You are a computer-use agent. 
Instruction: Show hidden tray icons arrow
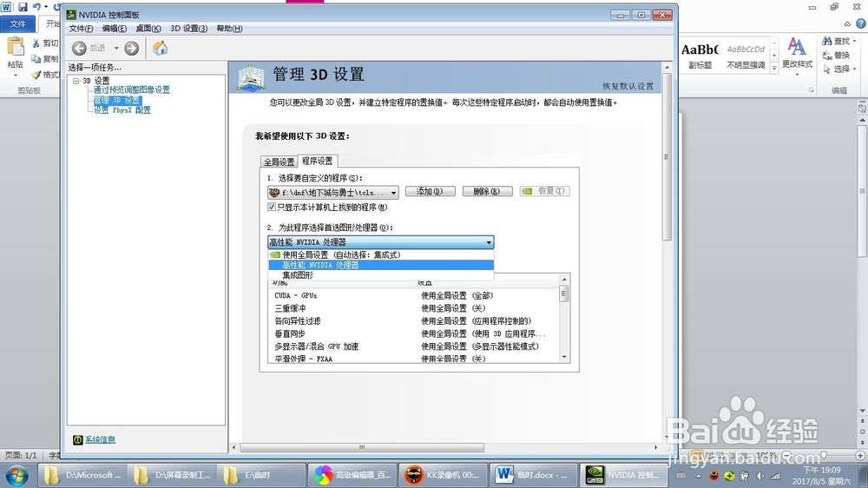tap(699, 476)
